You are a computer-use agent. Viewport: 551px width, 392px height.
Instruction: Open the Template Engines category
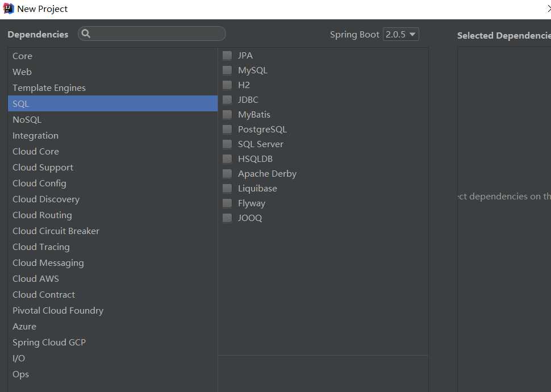[x=113, y=88]
